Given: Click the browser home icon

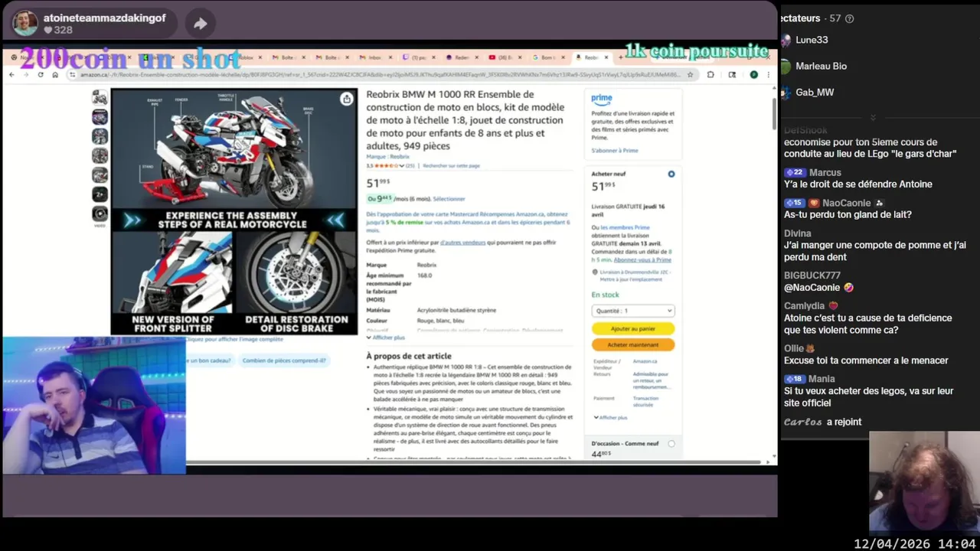Looking at the screenshot, I should [x=55, y=74].
